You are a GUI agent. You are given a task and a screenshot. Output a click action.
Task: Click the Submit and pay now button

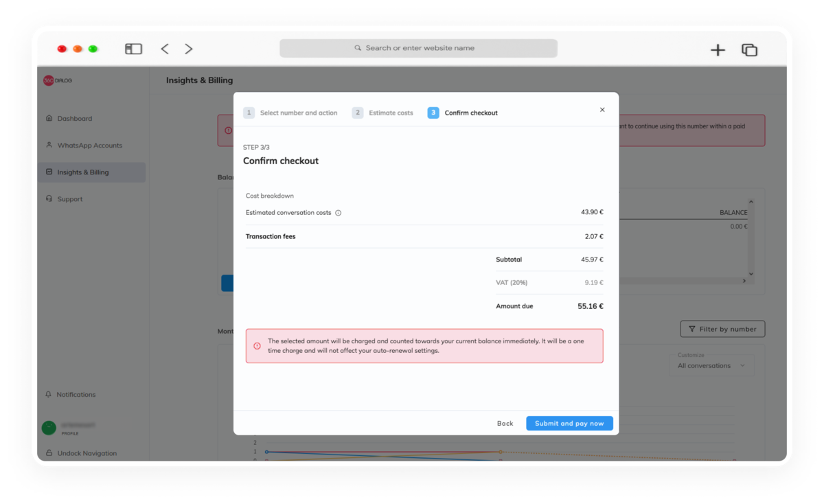(569, 423)
